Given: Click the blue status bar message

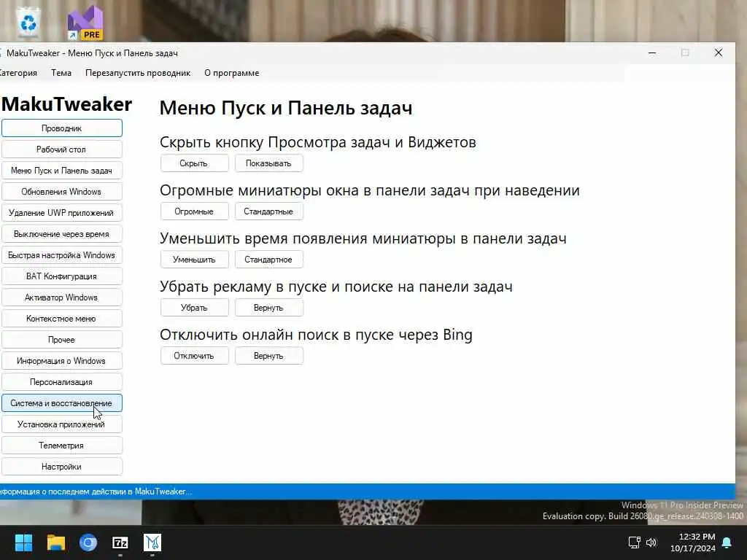Looking at the screenshot, I should click(96, 491).
